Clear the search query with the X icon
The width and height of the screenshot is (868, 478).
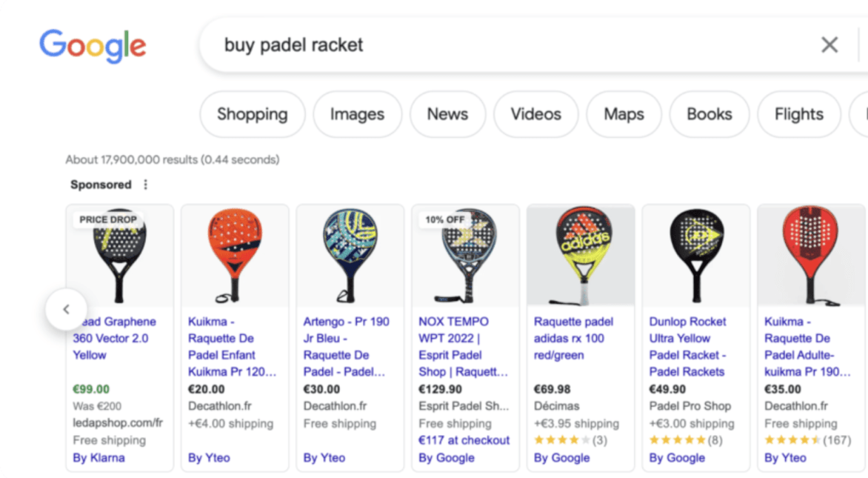[x=829, y=45]
